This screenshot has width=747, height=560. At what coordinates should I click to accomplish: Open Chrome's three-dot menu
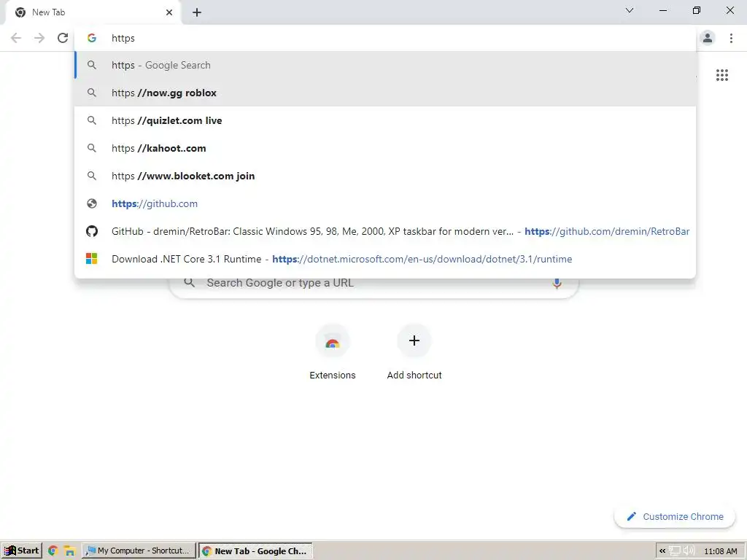731,38
